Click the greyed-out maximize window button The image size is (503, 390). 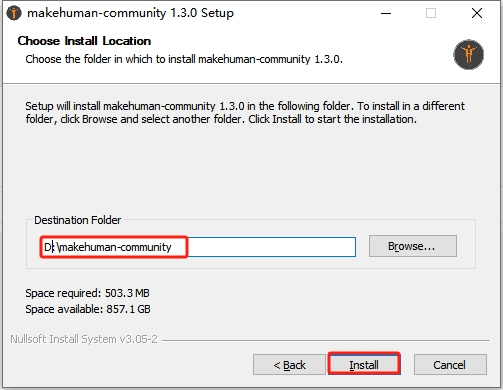(431, 13)
